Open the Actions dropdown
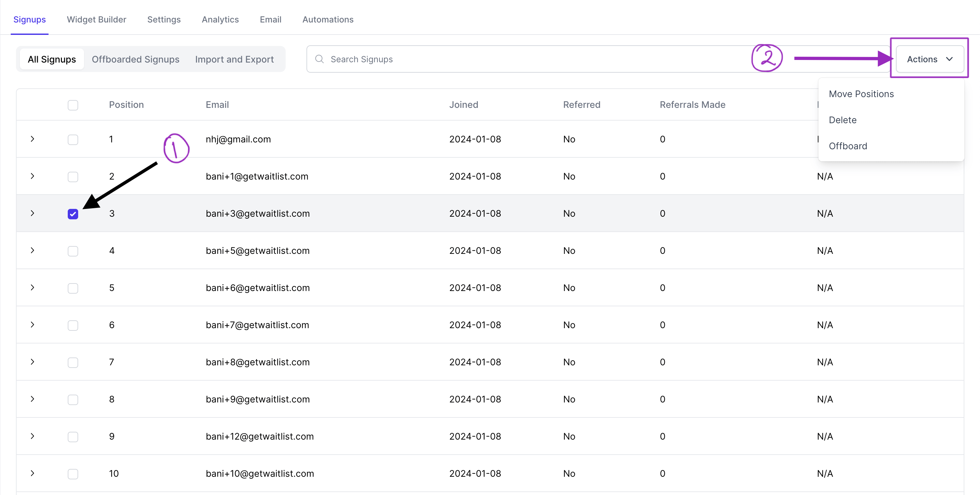980x495 pixels. click(930, 59)
